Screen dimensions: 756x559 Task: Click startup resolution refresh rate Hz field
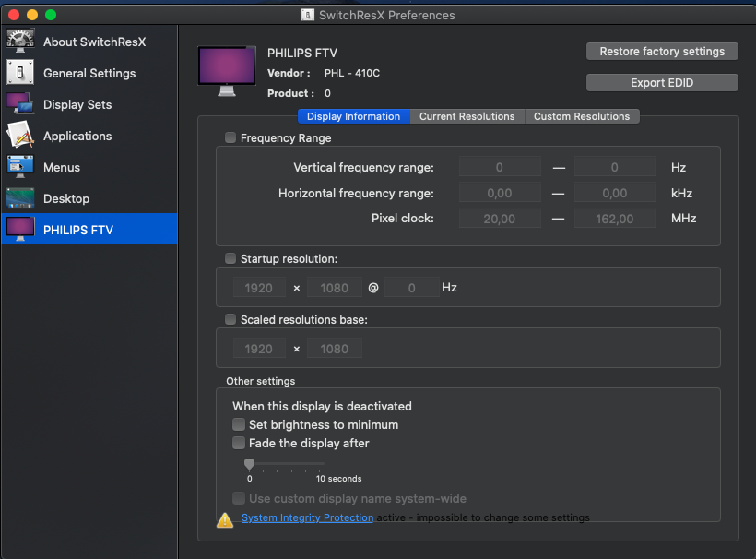[x=412, y=288]
